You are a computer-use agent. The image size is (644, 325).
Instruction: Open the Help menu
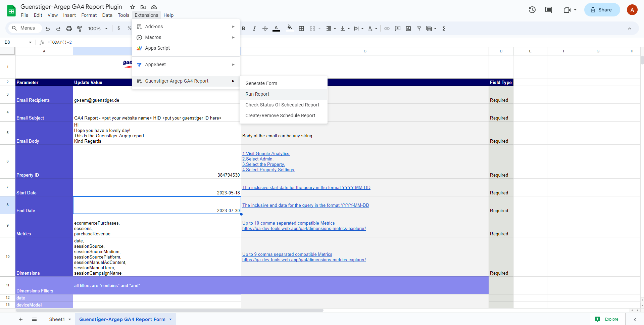[168, 15]
